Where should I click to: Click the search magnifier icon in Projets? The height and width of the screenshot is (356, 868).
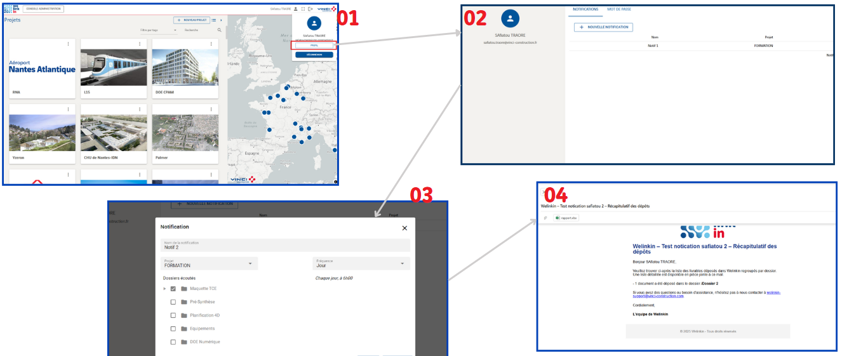point(220,30)
